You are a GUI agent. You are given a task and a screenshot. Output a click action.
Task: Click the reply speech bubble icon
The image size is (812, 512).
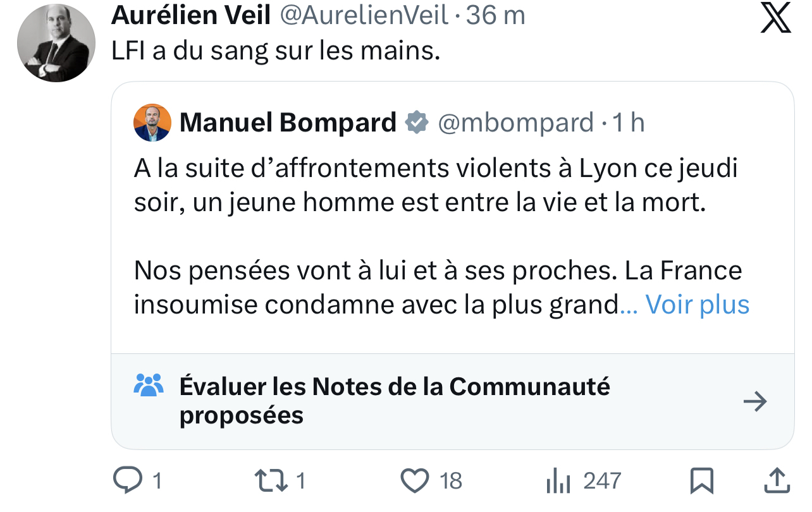coord(128,481)
